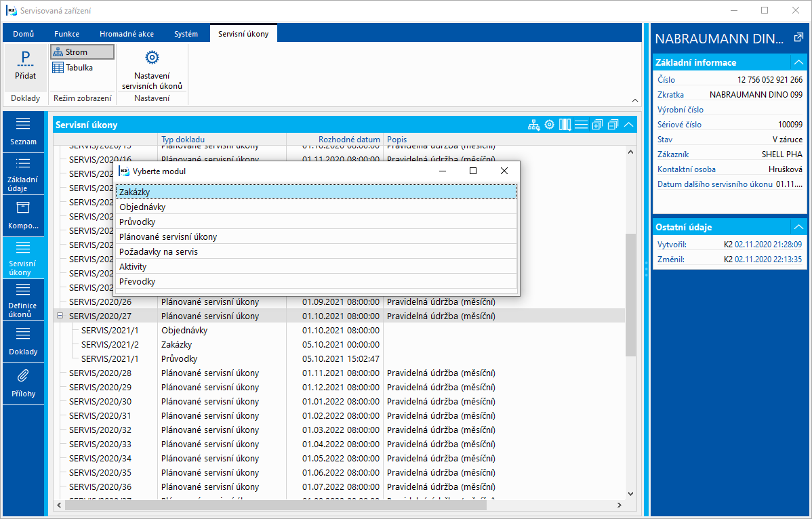Collapse the Ostatní údaje panel
Screen dimensions: 812x519
798,227
